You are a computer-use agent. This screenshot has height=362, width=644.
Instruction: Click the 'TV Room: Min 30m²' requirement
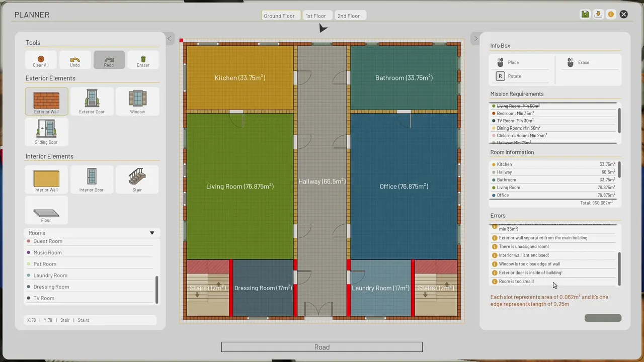[x=553, y=121]
